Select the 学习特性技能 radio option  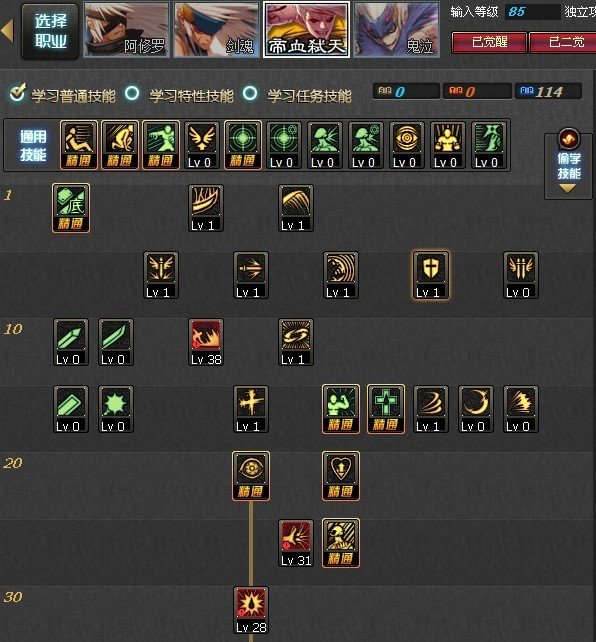[x=132, y=93]
